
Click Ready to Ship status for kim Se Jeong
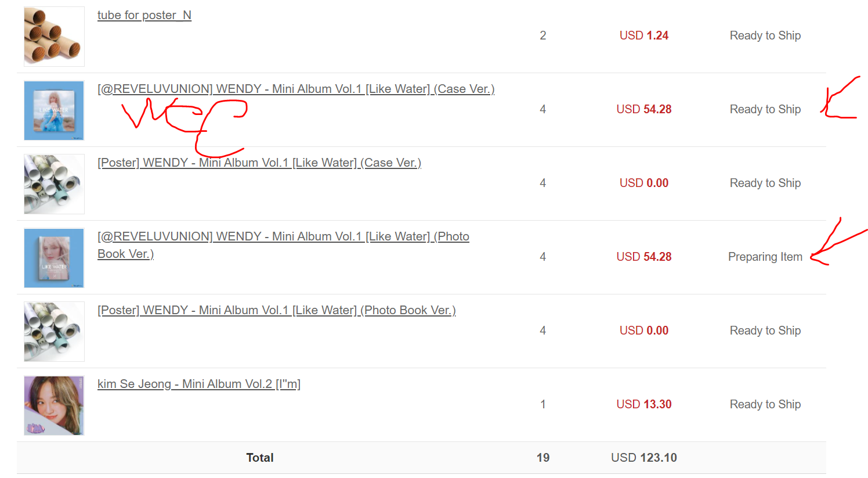click(765, 404)
